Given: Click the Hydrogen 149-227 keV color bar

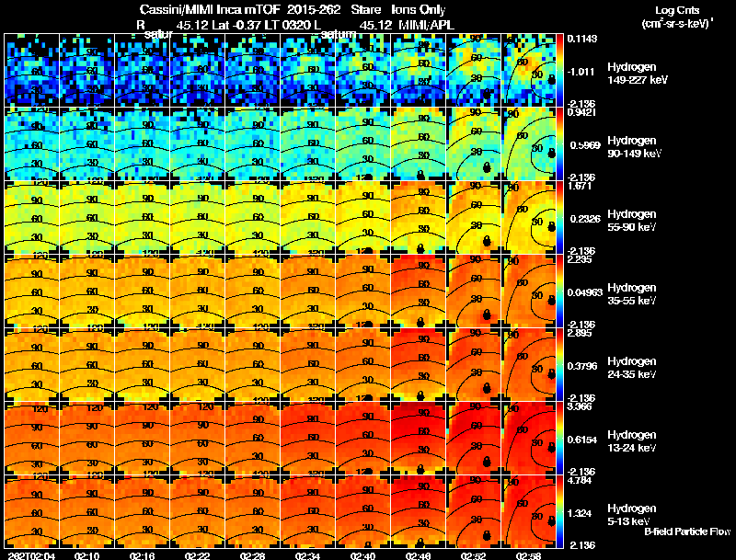Looking at the screenshot, I should pyautogui.click(x=560, y=69).
